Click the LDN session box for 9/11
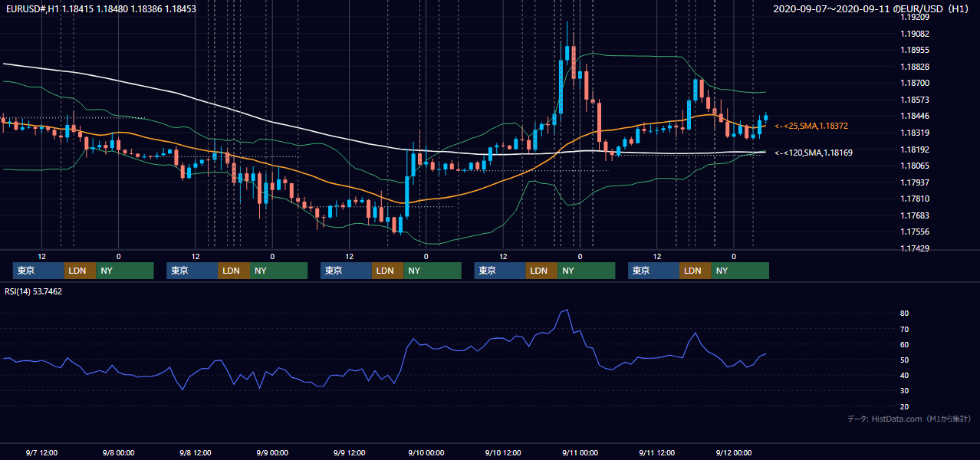Image resolution: width=980 pixels, height=460 pixels. [x=695, y=271]
